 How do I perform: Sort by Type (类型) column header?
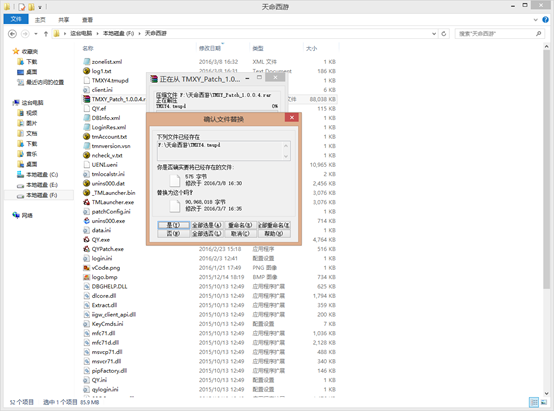258,48
